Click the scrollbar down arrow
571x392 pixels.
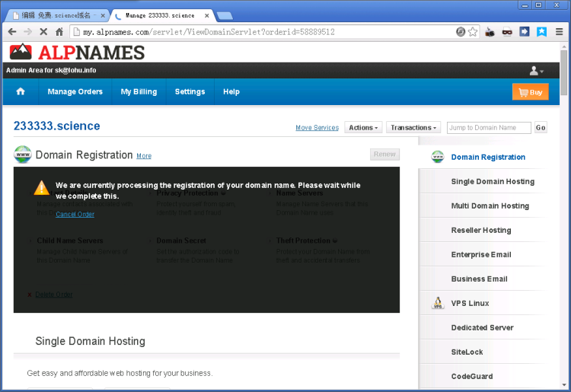[563, 384]
